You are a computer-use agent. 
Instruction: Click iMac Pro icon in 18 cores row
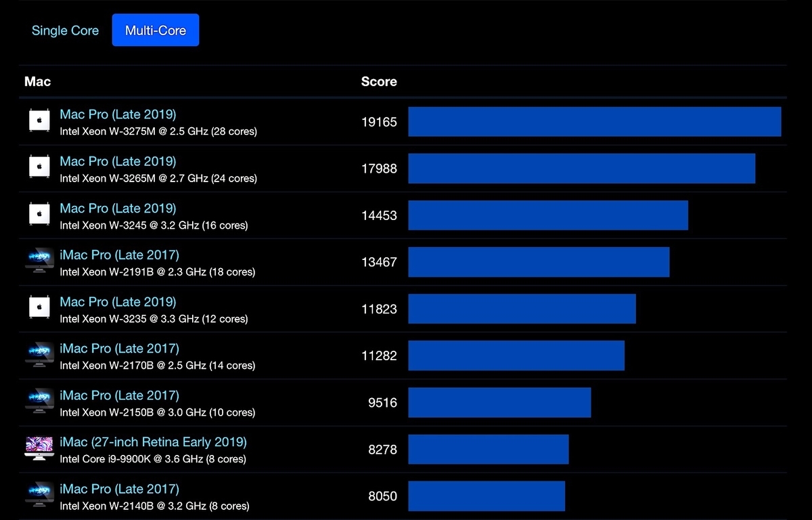tap(39, 261)
